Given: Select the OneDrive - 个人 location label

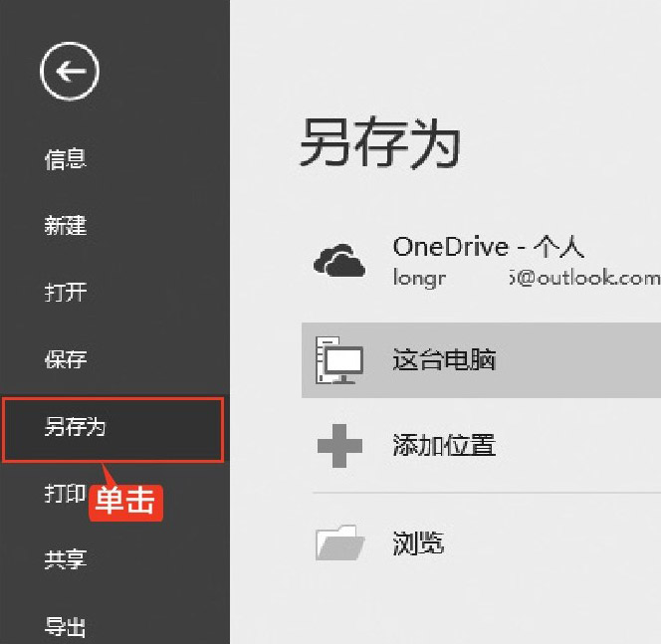Looking at the screenshot, I should point(488,247).
